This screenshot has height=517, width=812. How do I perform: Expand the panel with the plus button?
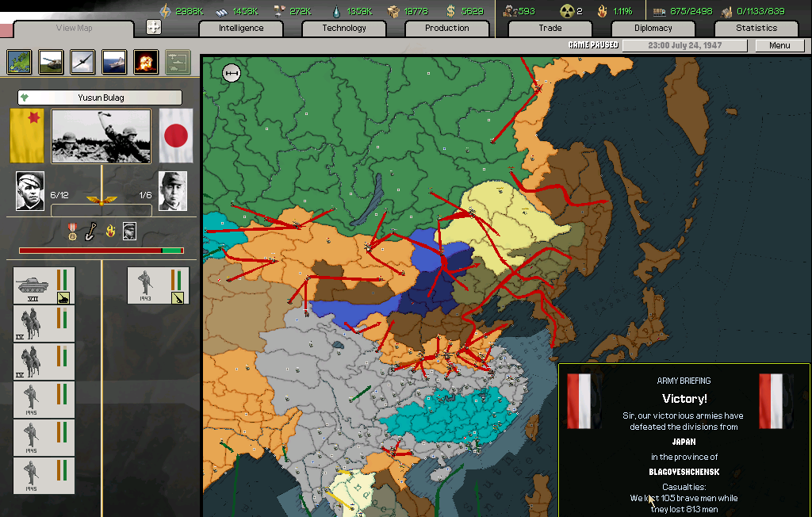pos(154,27)
